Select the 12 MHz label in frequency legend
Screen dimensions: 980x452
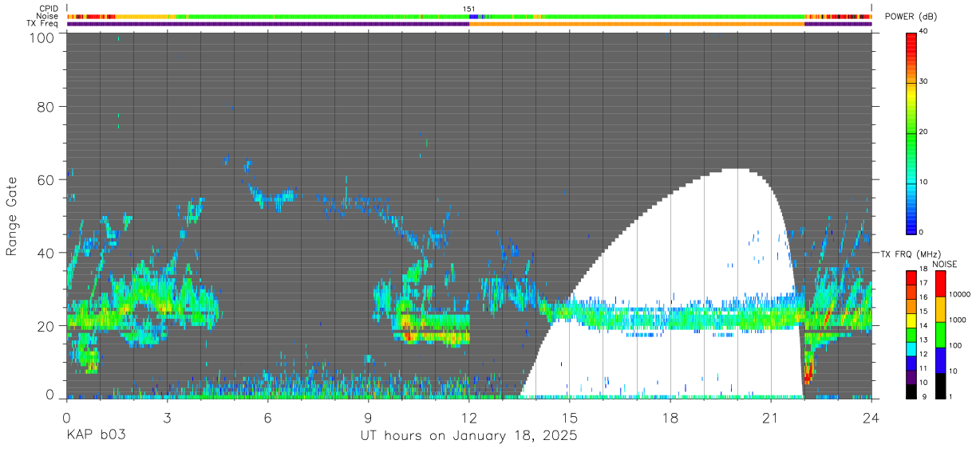point(923,354)
